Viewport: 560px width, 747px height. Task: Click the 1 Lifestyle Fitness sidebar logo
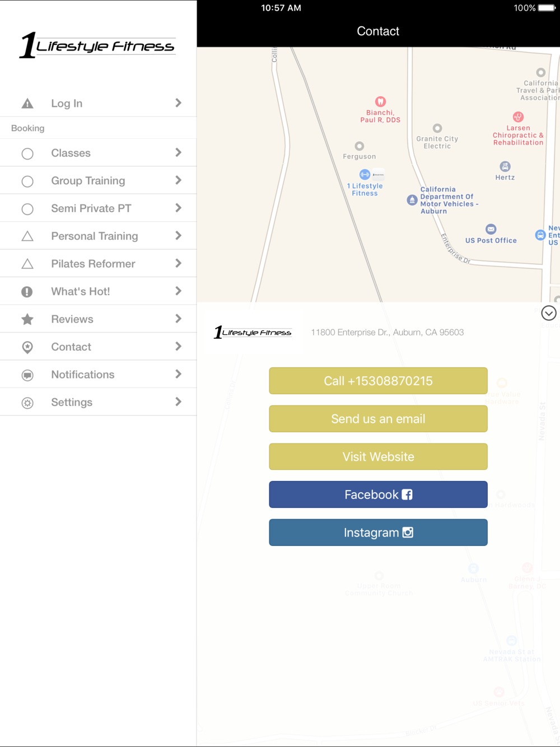pos(97,45)
